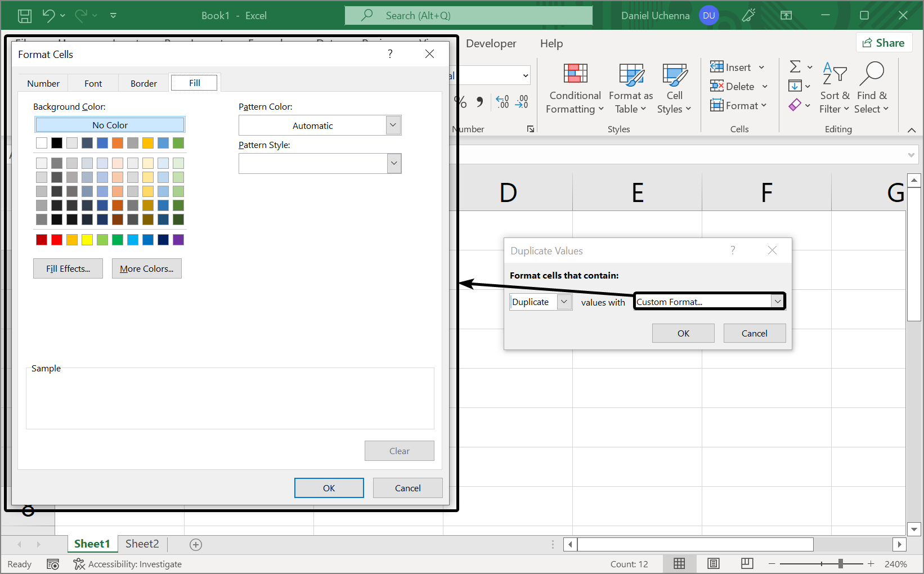Click the AutoSum sigma icon
The image size is (924, 574).
pyautogui.click(x=795, y=67)
